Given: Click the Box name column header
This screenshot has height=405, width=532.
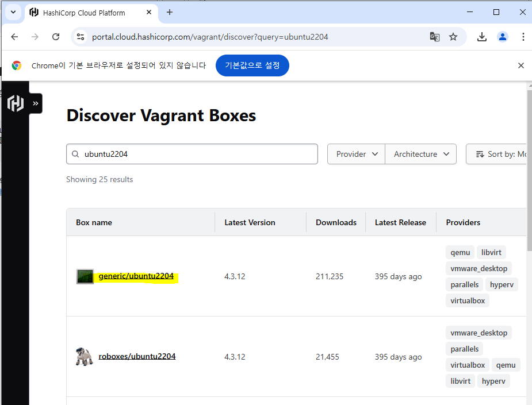Looking at the screenshot, I should pyautogui.click(x=94, y=222).
